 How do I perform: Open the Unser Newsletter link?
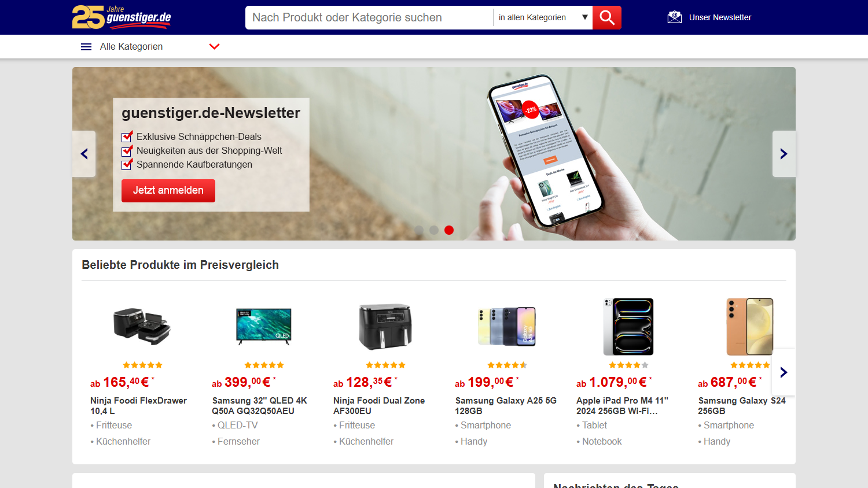coord(720,17)
